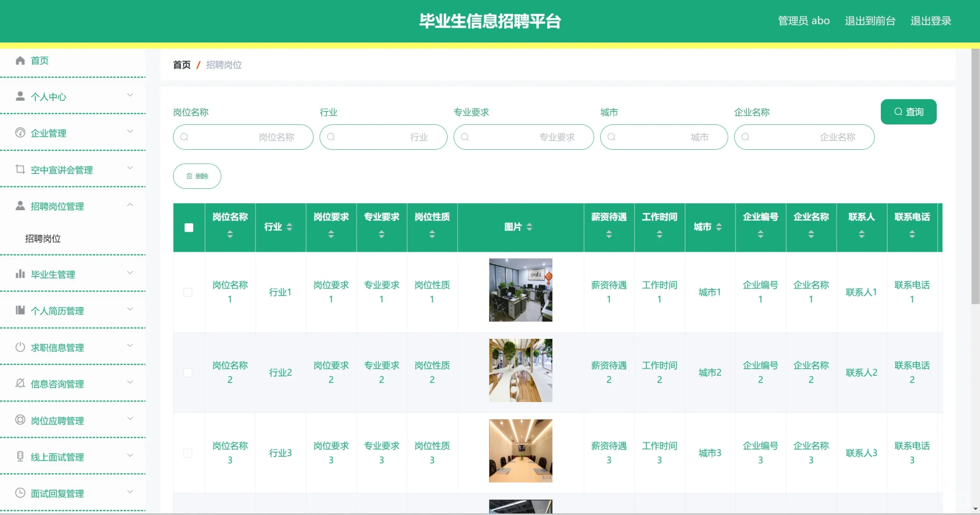
Task: Tick the checkbox beside 岗位名称3
Action: pyautogui.click(x=188, y=453)
